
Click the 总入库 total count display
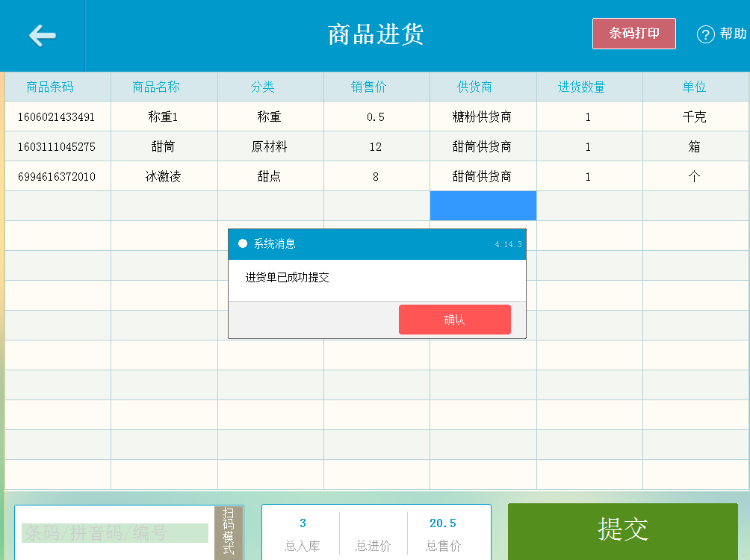pyautogui.click(x=303, y=533)
